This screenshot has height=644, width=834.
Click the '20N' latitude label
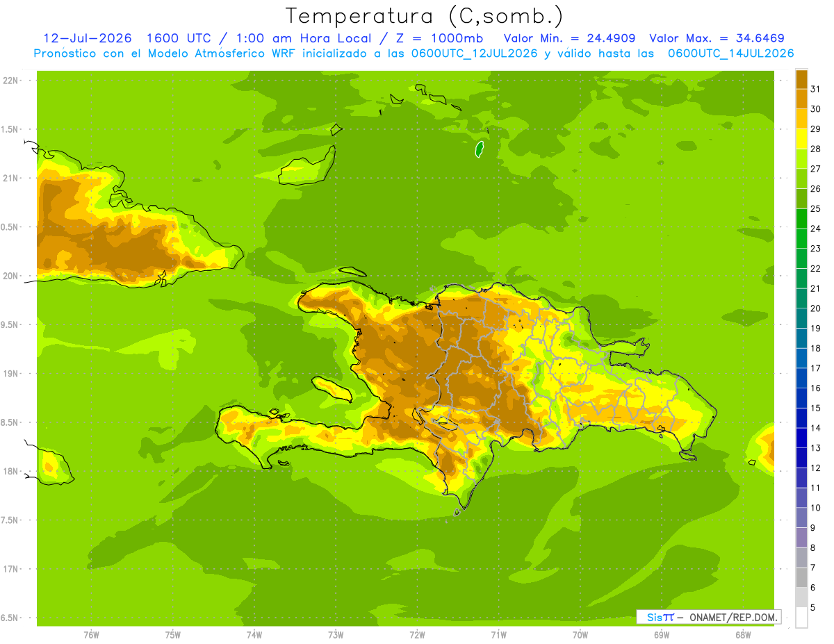coord(10,276)
